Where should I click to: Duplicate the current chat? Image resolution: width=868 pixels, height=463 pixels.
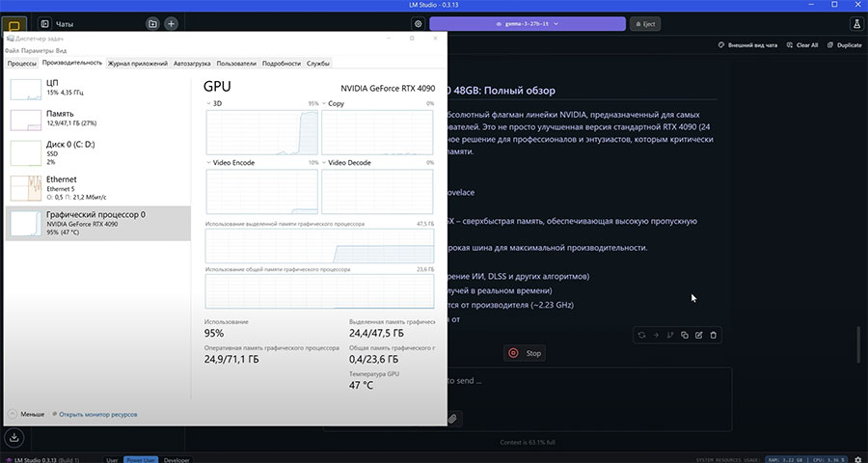(x=844, y=45)
